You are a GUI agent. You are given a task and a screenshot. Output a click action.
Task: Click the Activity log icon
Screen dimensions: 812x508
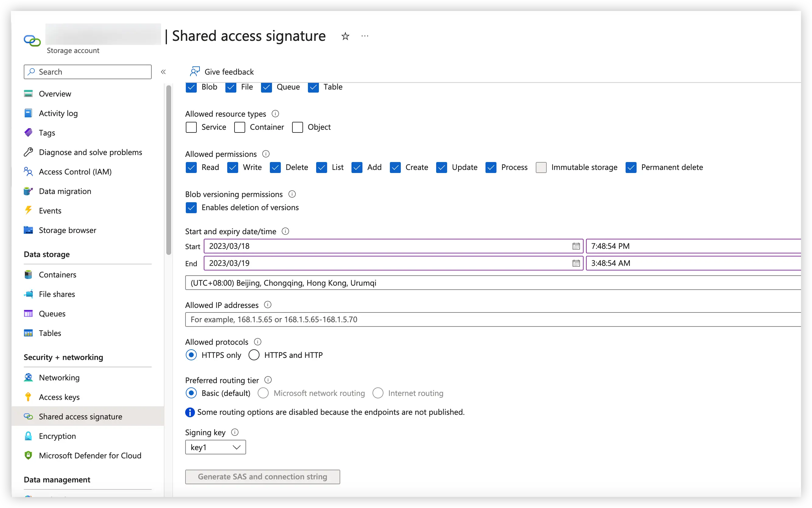pos(28,113)
